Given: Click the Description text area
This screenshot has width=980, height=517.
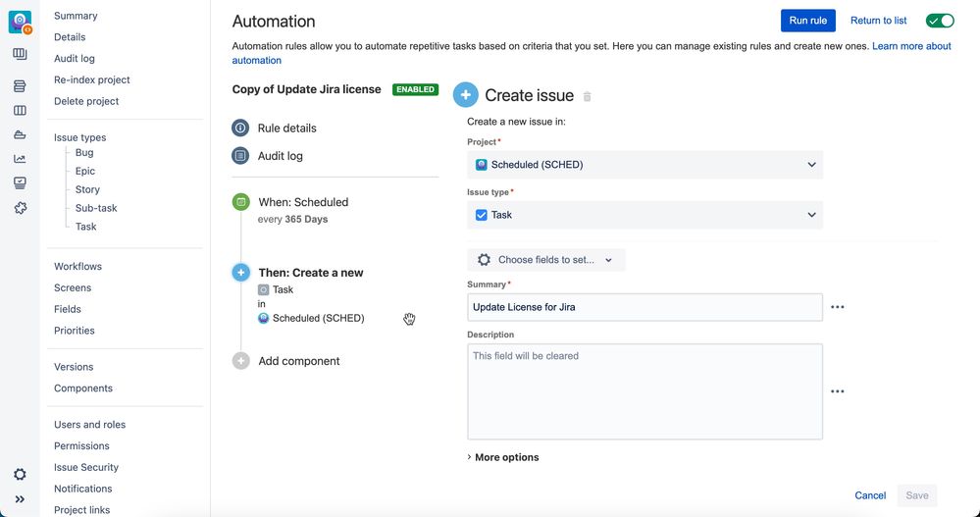Looking at the screenshot, I should pyautogui.click(x=645, y=391).
